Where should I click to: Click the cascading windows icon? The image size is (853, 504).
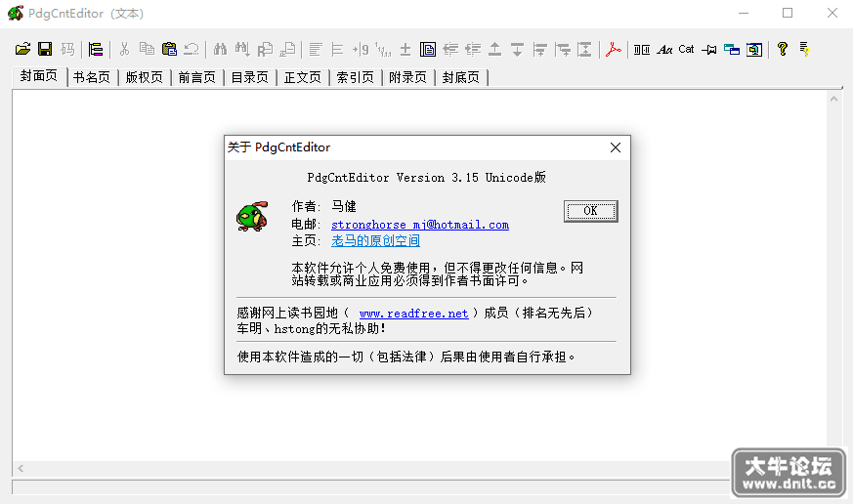(x=732, y=49)
